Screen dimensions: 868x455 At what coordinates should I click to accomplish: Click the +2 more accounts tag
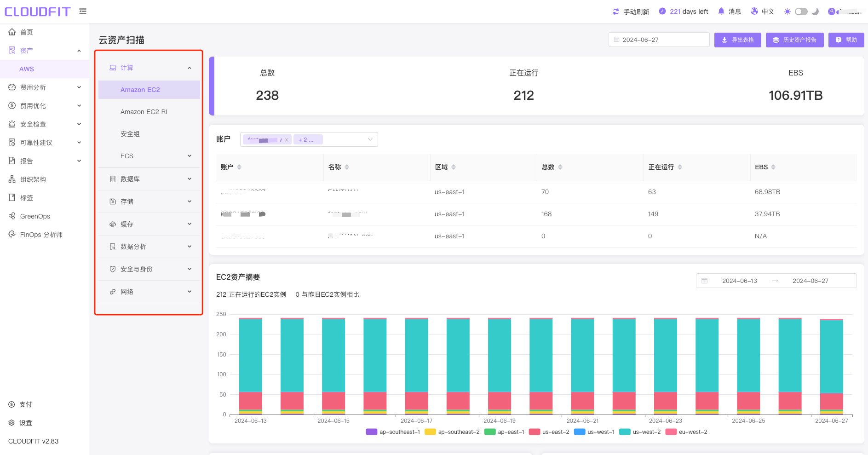point(308,139)
